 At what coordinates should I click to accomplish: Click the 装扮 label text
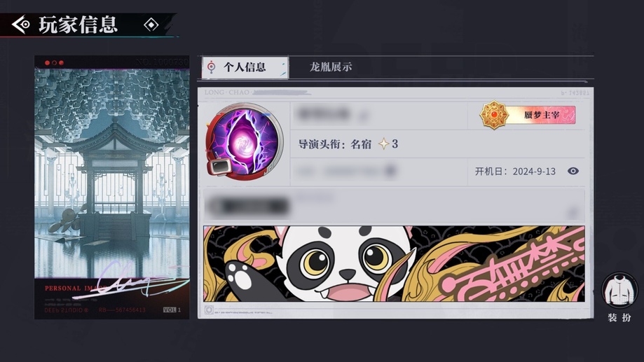619,318
